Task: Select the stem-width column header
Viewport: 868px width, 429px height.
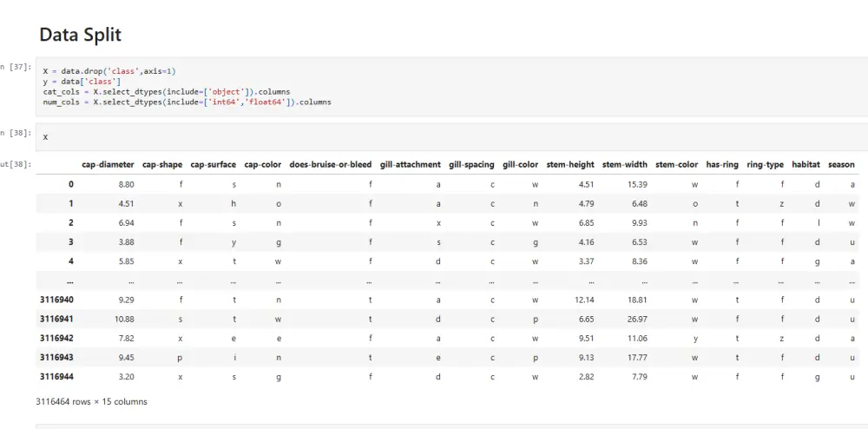Action: pos(625,164)
